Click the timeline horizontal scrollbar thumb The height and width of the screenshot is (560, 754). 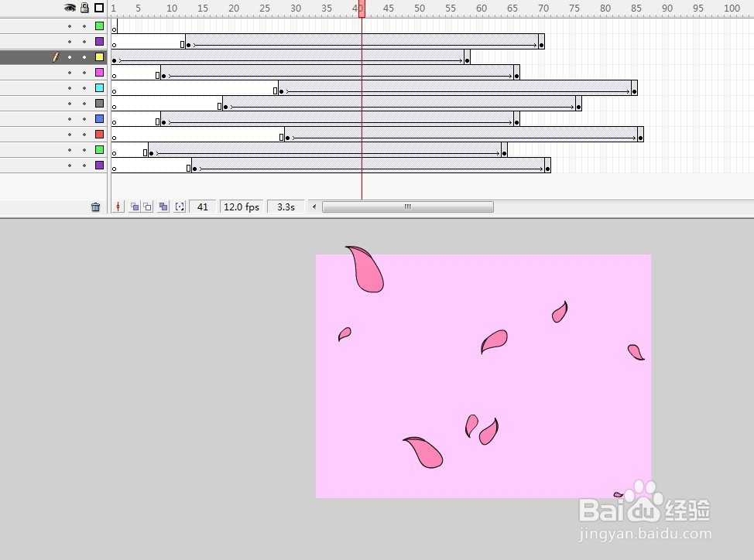[x=408, y=207]
